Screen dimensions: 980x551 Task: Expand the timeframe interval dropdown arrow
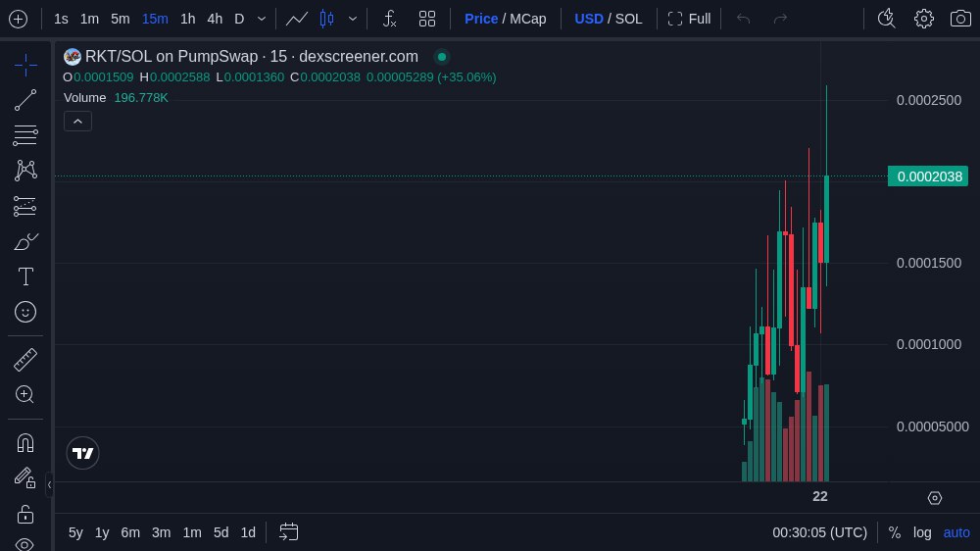tap(262, 19)
